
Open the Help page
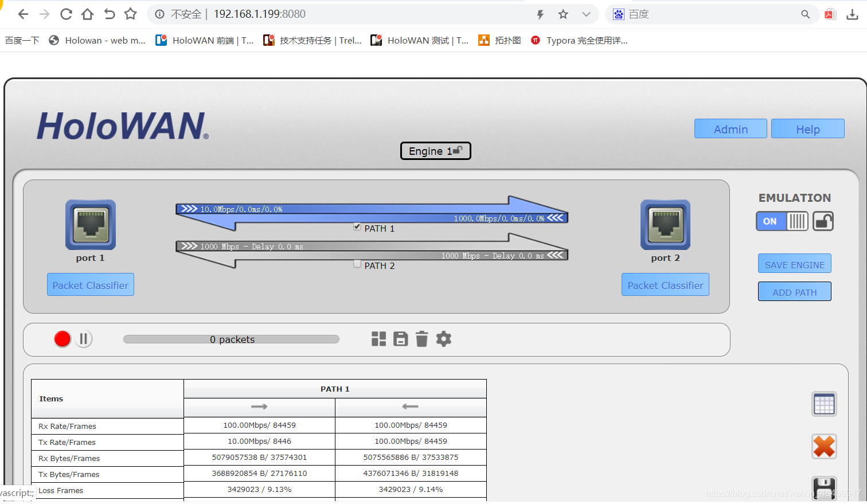[x=807, y=129]
